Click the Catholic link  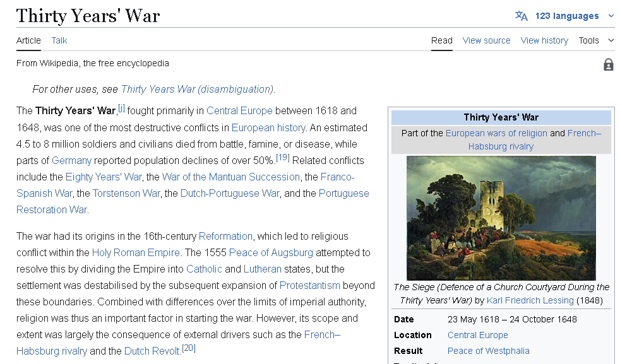pos(204,269)
